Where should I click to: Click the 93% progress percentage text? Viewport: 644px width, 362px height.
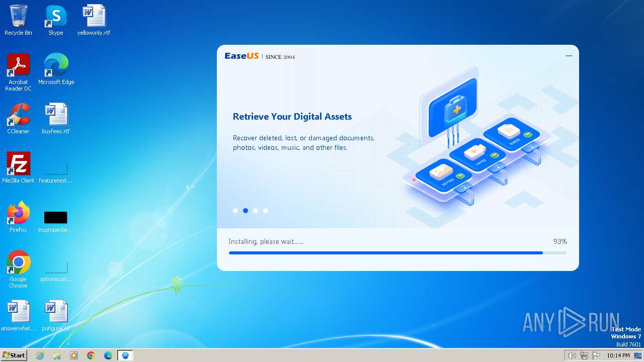coord(560,242)
